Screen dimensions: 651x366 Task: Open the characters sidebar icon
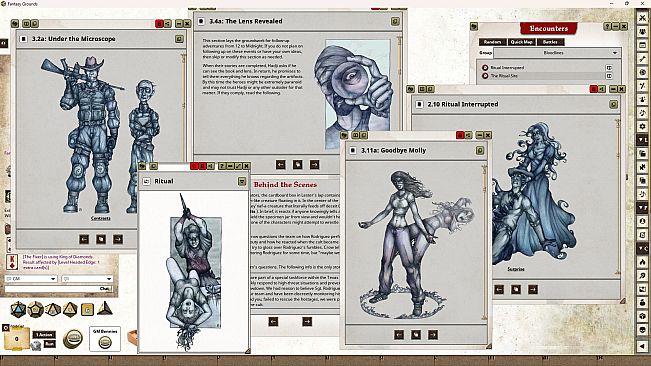(x=642, y=32)
